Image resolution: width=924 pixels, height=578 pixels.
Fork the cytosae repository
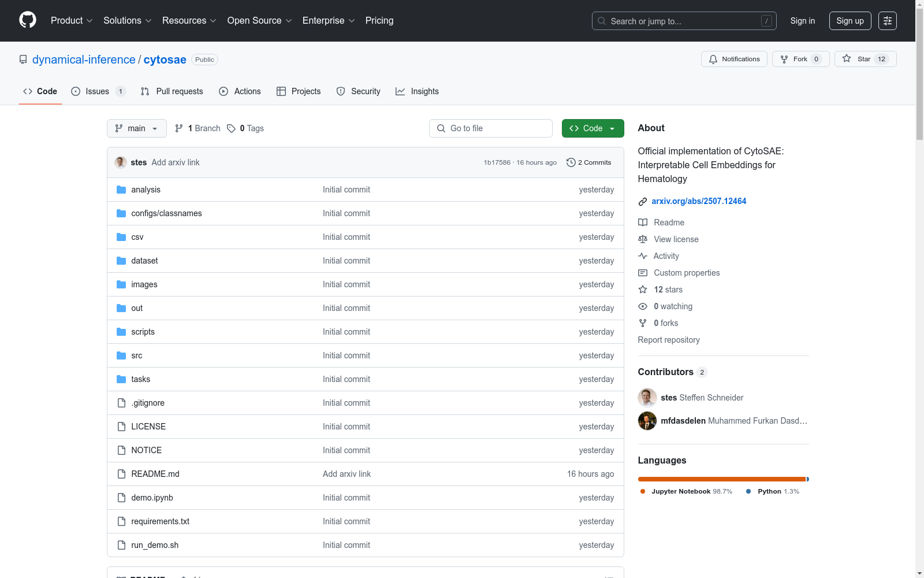point(800,59)
